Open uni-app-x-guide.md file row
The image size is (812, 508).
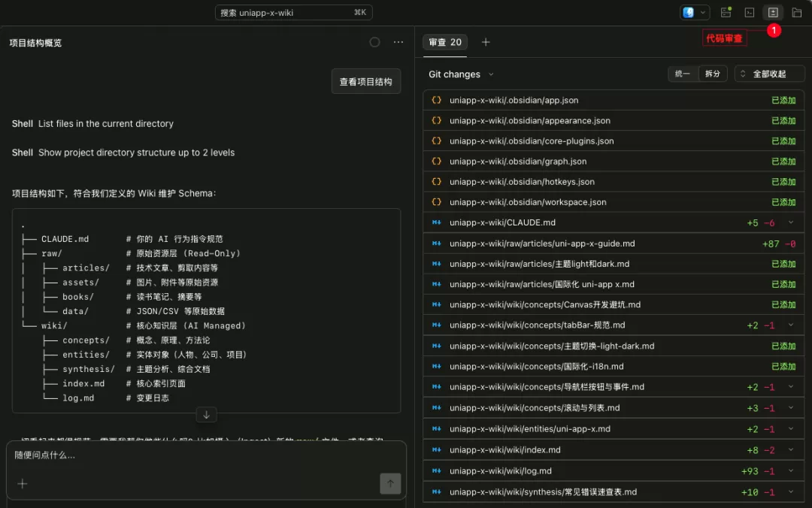[x=614, y=243]
